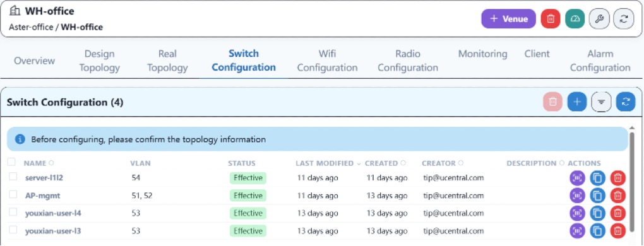Screen dimensions: 644x246
Task: Switch to the Design Topology tab
Action: click(x=99, y=61)
